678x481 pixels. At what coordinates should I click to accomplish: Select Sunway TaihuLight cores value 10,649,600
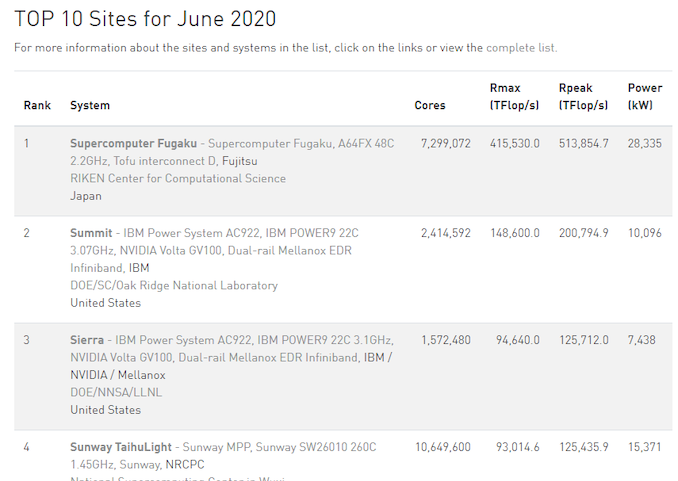(443, 447)
